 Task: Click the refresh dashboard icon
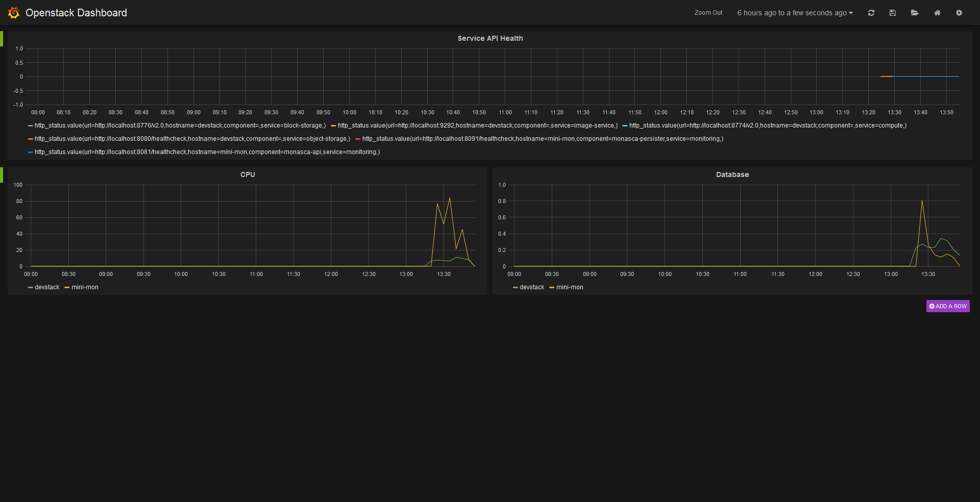pos(871,13)
